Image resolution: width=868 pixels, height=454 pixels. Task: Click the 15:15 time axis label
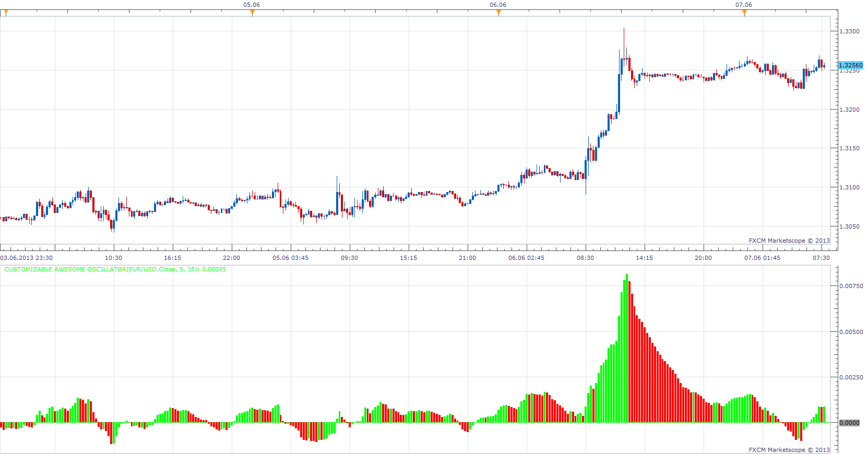click(408, 258)
